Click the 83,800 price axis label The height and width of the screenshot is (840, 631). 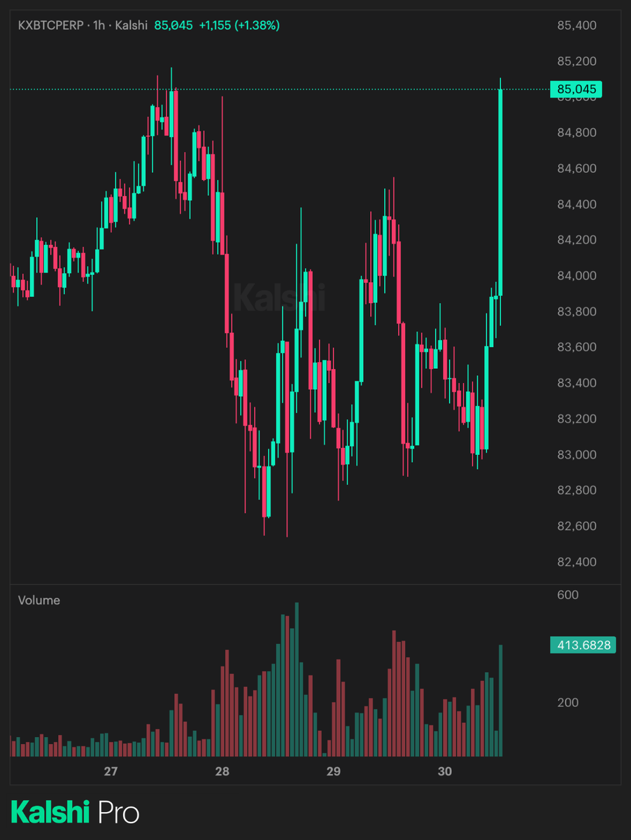577,311
